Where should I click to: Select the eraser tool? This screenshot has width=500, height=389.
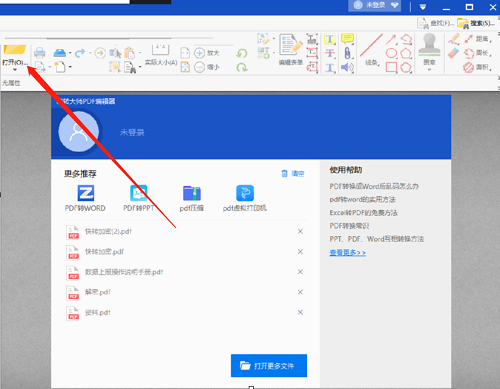[454, 53]
